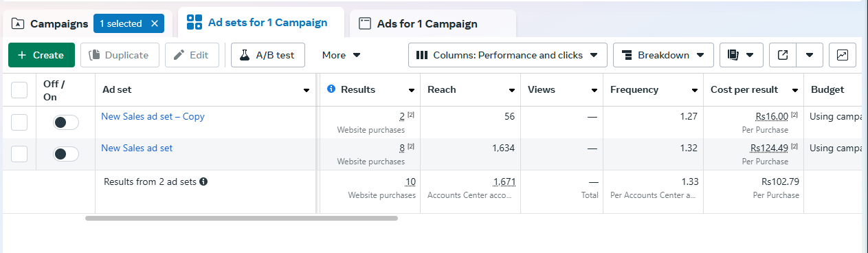The height and width of the screenshot is (253, 868).
Task: Click the 'Results from 2 ad sets' label
Action: click(x=150, y=182)
